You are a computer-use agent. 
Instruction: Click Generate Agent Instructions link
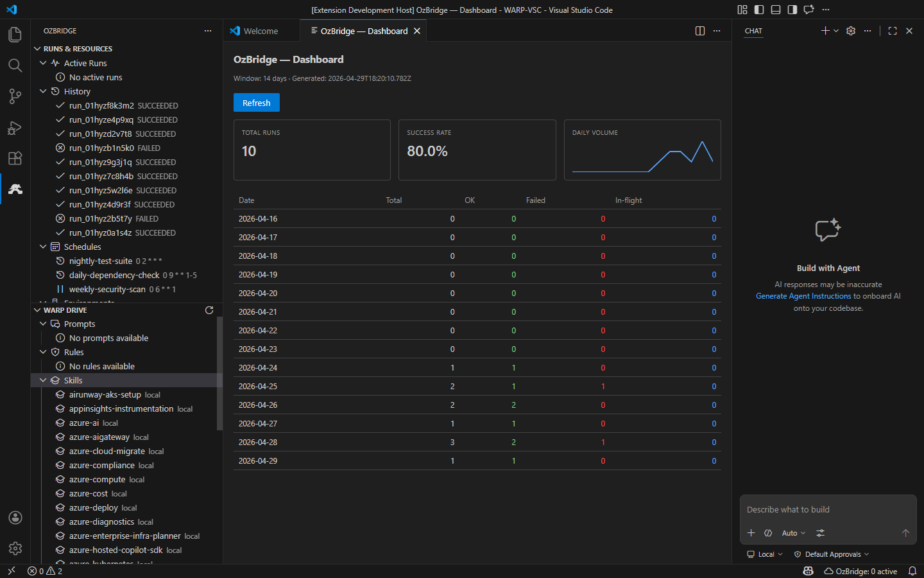click(x=803, y=296)
